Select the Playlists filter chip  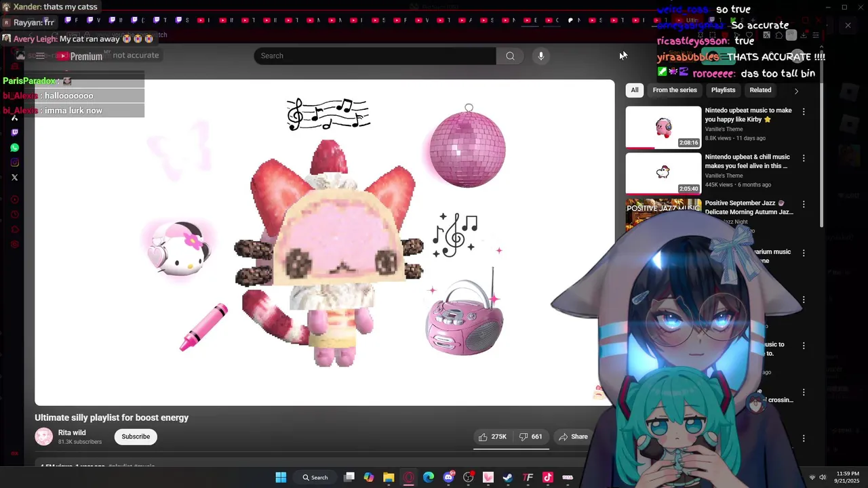point(723,90)
